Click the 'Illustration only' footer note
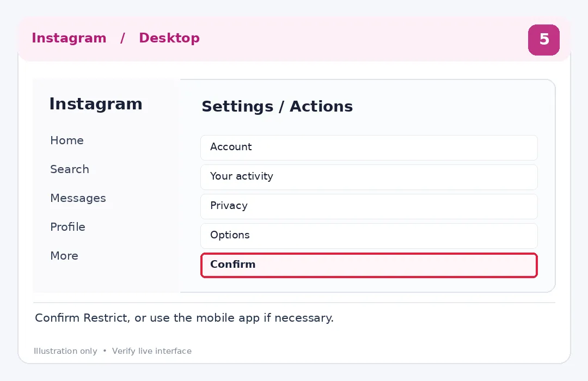588x381 pixels. [65, 351]
